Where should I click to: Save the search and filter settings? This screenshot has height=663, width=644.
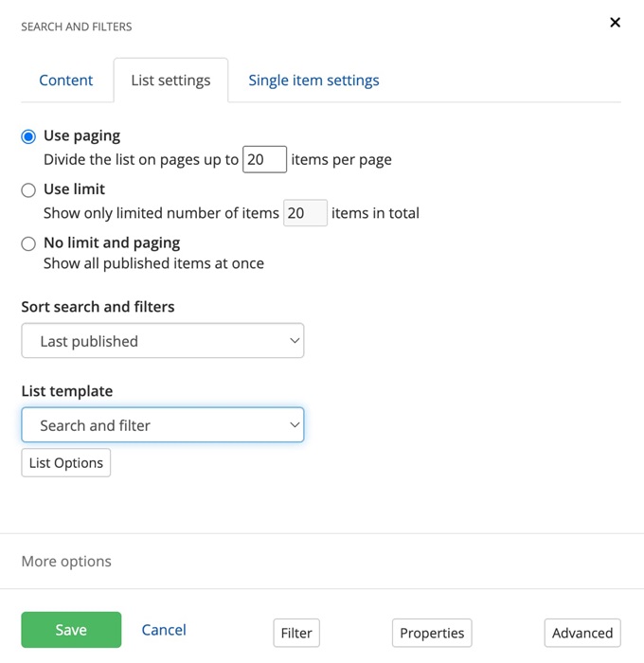click(71, 630)
